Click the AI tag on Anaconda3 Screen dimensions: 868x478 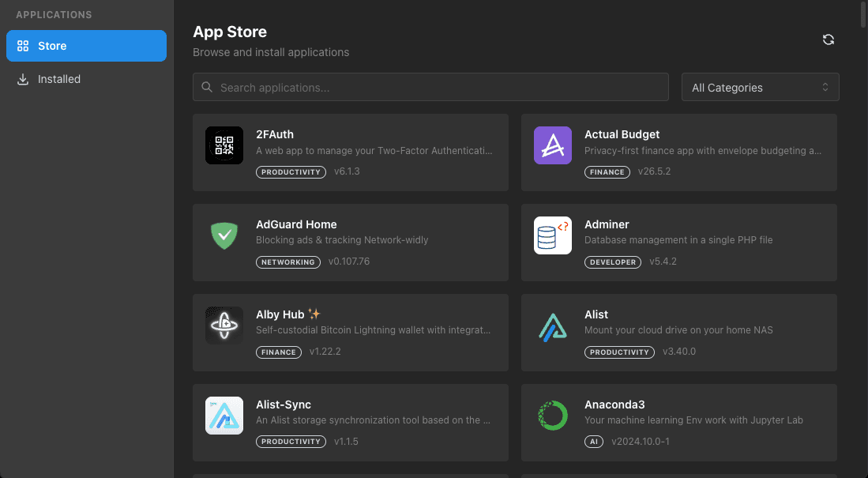594,442
